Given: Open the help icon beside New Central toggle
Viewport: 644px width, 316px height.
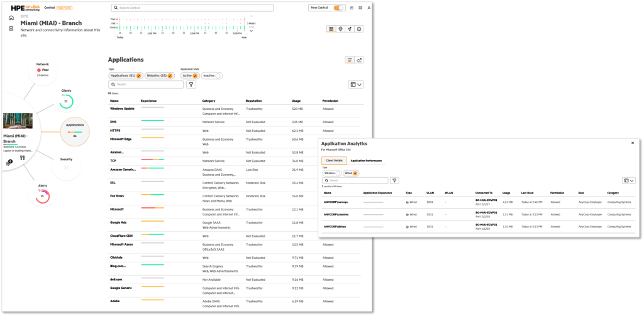Looking at the screenshot, I should click(x=352, y=8).
